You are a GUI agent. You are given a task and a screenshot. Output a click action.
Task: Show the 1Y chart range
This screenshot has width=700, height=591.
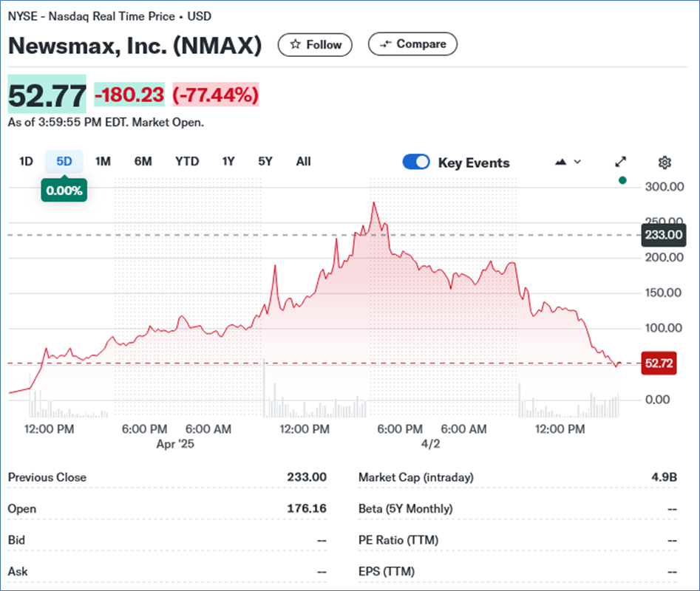(x=228, y=162)
